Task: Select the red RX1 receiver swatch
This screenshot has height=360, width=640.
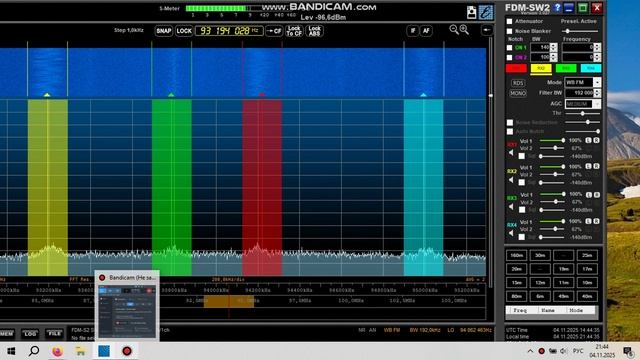Action: [x=516, y=69]
